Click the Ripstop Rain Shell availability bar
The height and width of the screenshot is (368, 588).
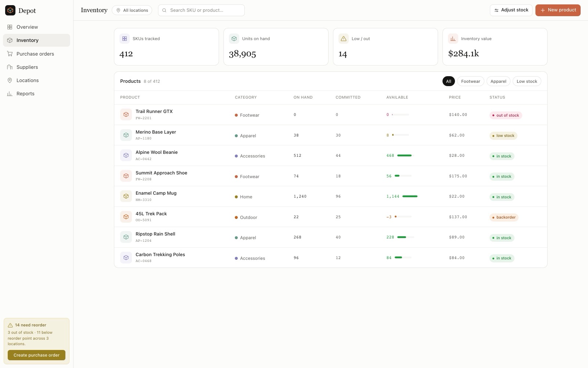point(405,237)
